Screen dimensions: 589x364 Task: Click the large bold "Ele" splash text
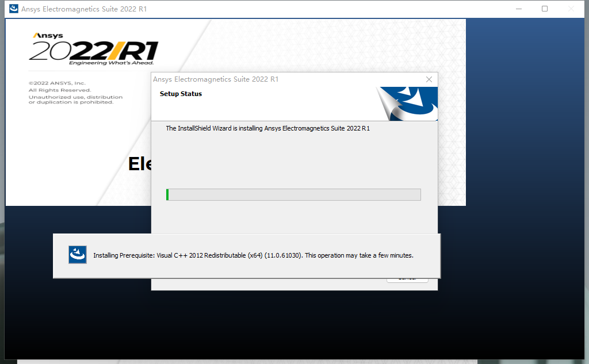point(139,164)
